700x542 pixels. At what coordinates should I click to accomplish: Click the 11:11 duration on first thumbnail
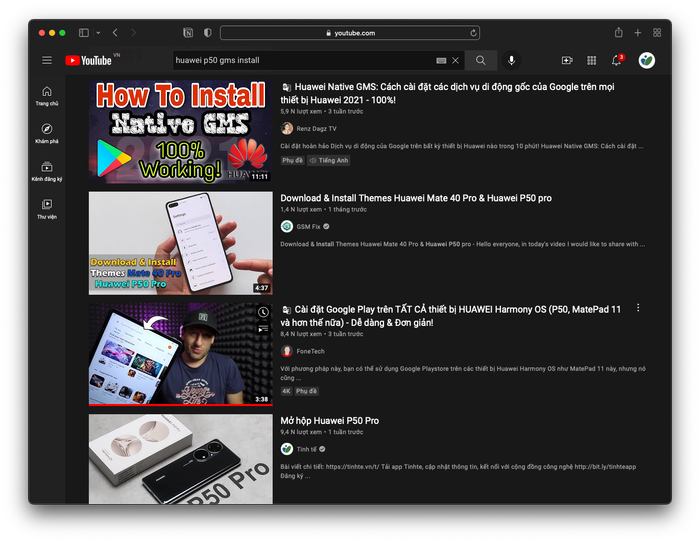(x=259, y=176)
